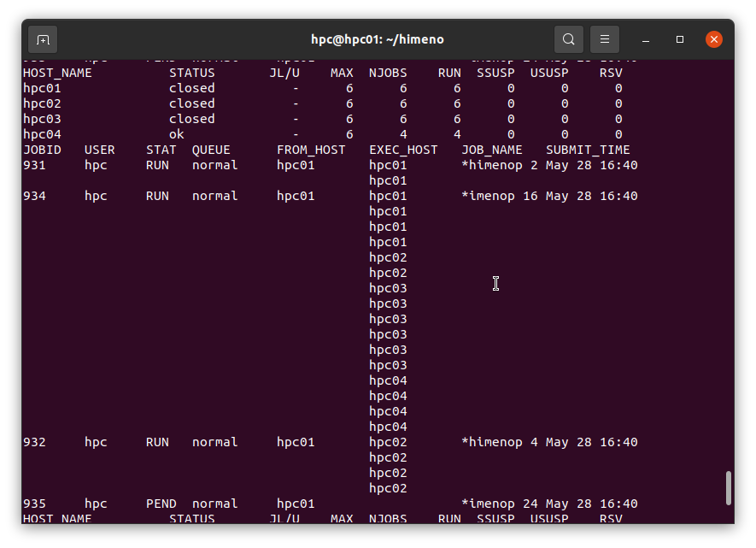
Task: Click the fully visible STATUS column header
Action: coord(192,73)
